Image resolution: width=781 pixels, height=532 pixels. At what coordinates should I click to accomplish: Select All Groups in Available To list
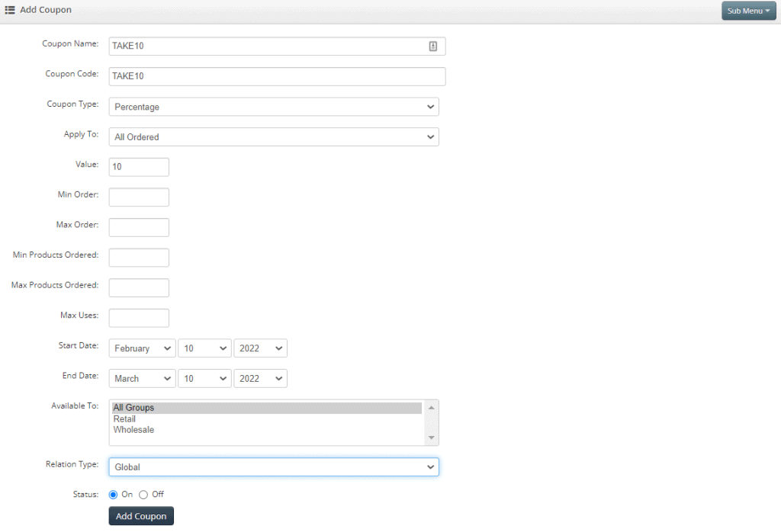point(267,408)
